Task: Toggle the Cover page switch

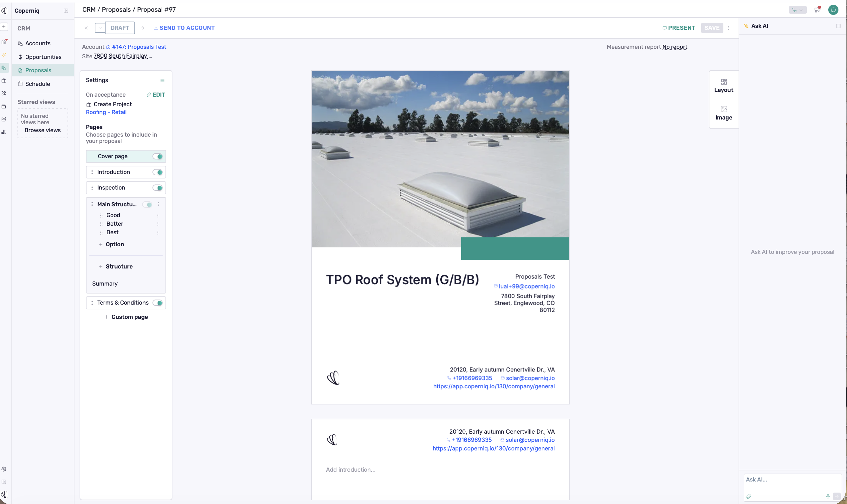Action: click(x=158, y=157)
